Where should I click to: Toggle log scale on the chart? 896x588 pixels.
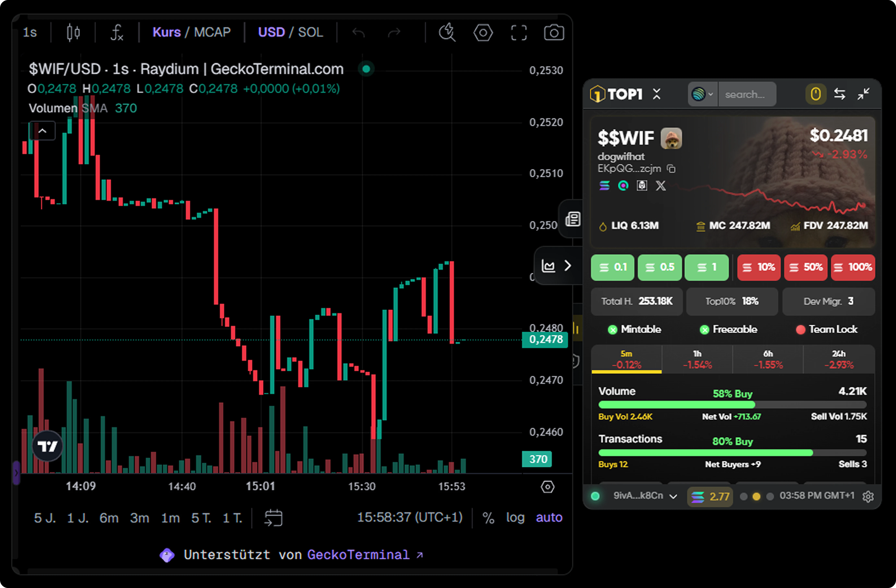(515, 518)
